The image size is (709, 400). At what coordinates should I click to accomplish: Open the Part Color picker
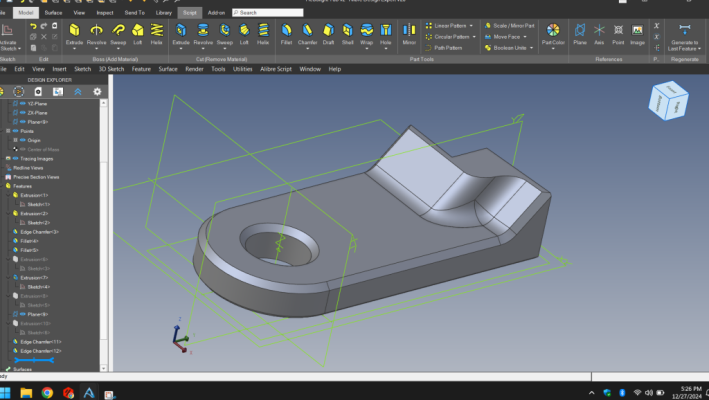(x=553, y=35)
